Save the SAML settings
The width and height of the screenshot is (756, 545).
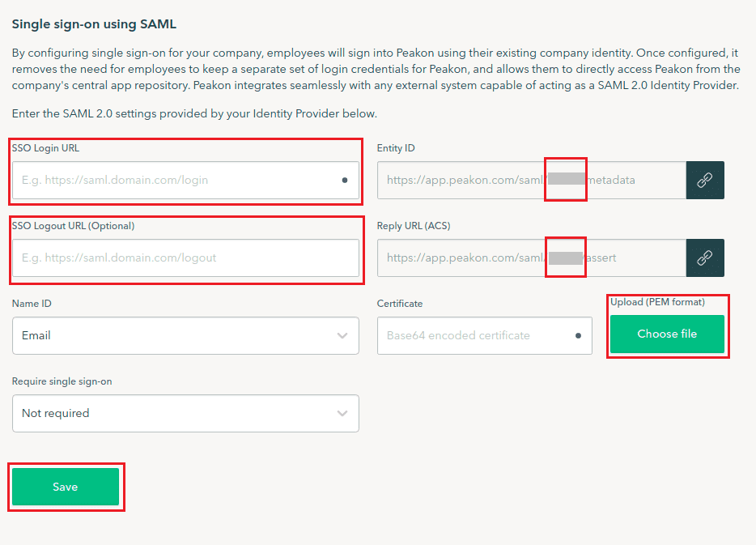point(66,487)
